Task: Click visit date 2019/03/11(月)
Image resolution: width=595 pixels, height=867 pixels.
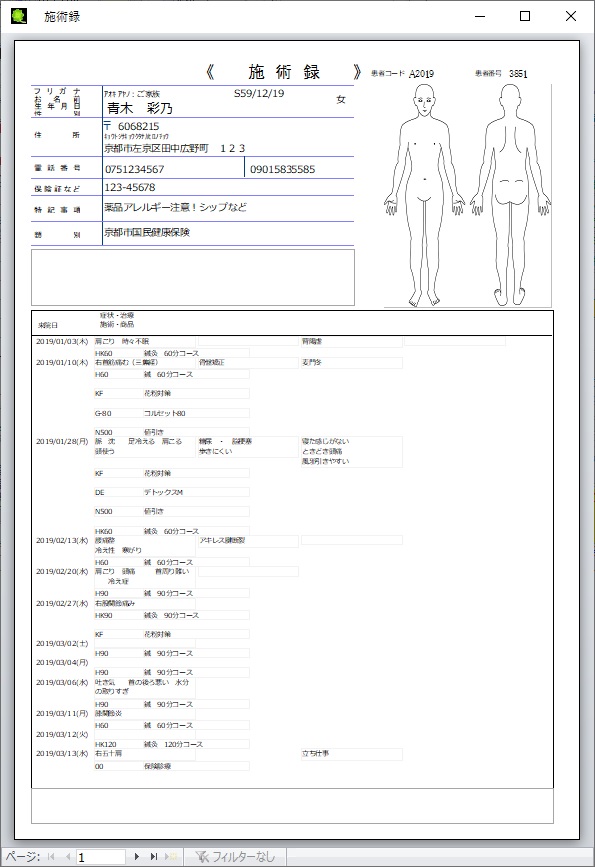Action: [62, 714]
